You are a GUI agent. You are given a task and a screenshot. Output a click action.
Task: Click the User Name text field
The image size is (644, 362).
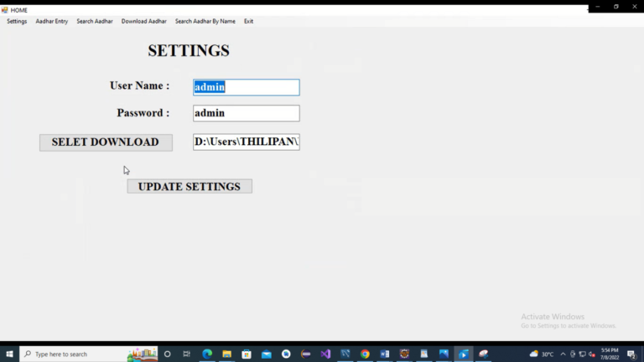[x=246, y=87]
